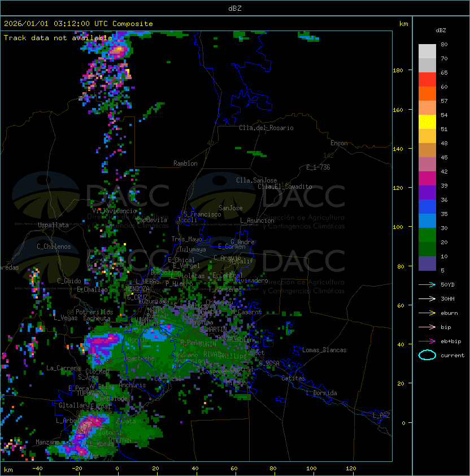Pick the slate purple 5–10 dBZ swatch

coord(427,263)
